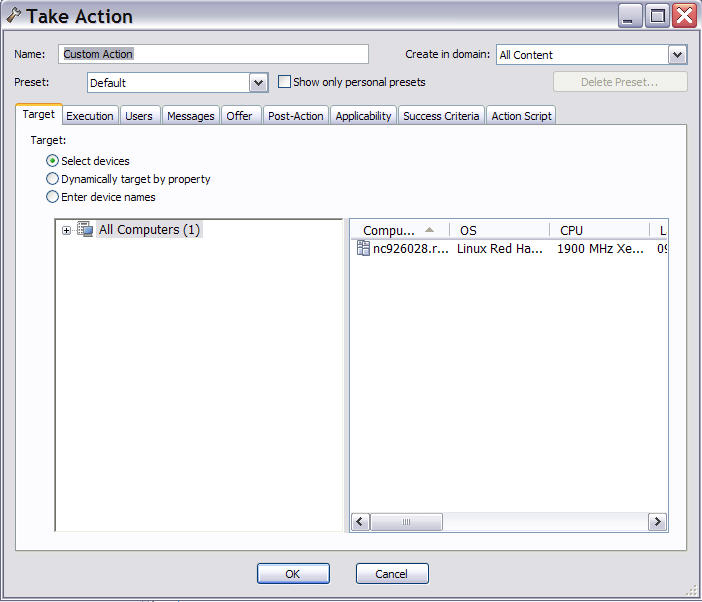Open the Execution tab
The image size is (702, 602).
pyautogui.click(x=90, y=116)
